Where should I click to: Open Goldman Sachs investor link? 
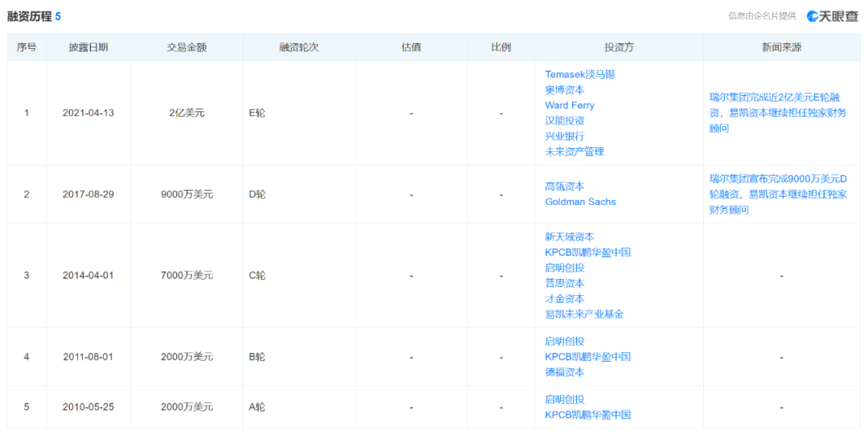[580, 203]
